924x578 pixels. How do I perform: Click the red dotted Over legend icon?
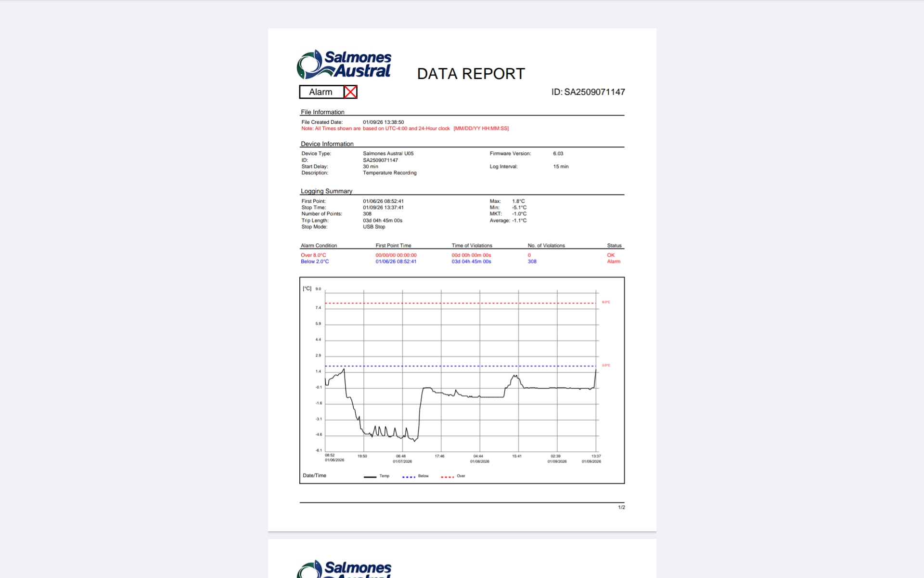(447, 477)
